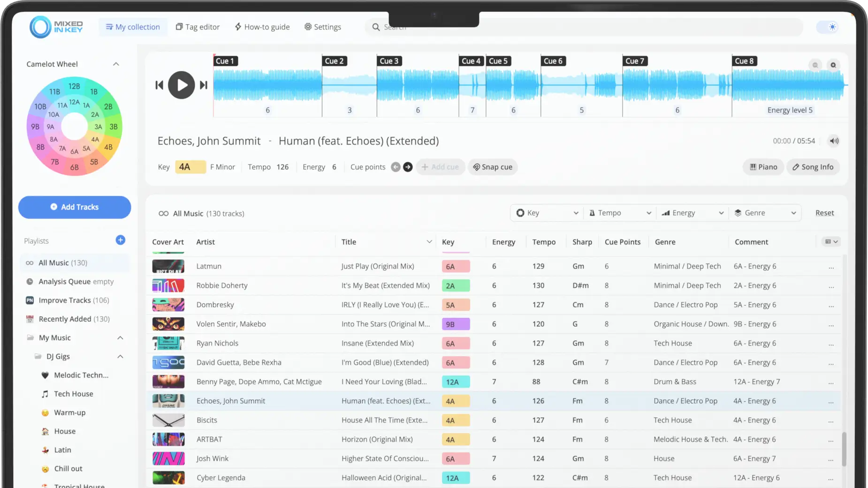Play the loaded track
Image resolution: width=868 pixels, height=488 pixels.
(181, 85)
